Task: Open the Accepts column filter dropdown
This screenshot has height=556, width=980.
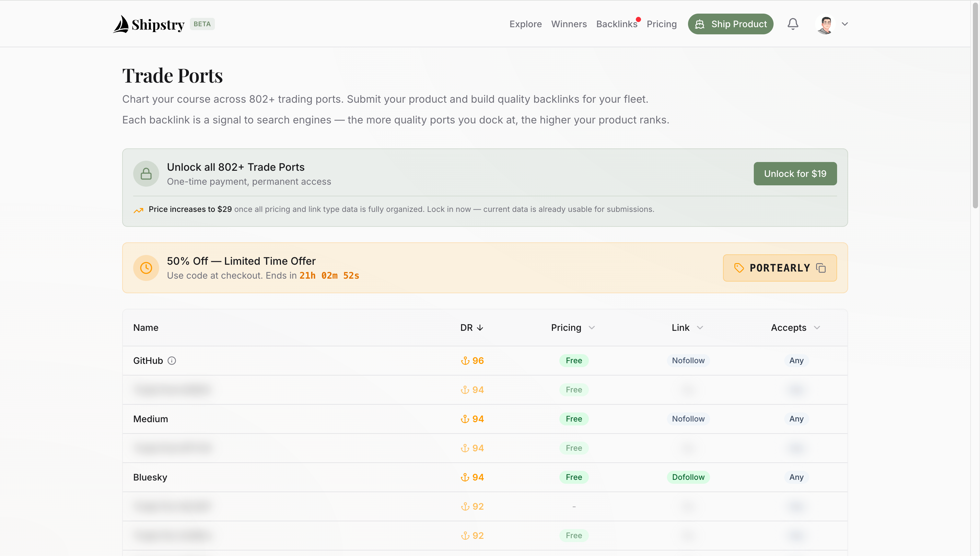Action: 817,328
